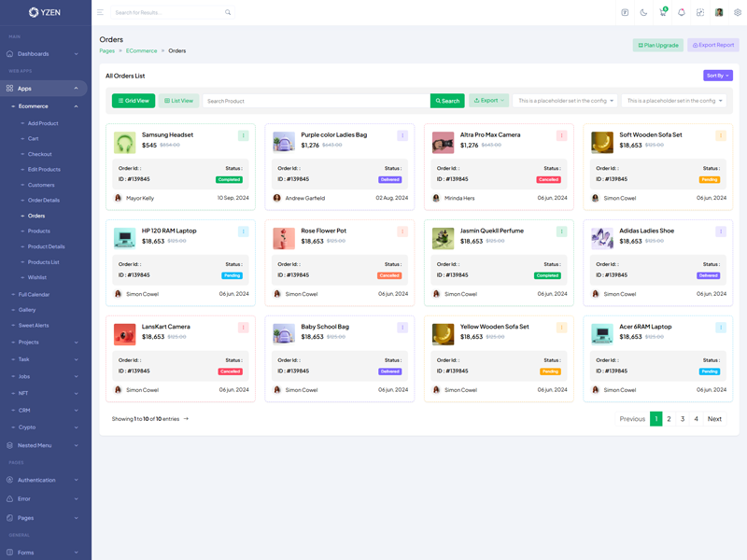747x560 pixels.
Task: Open options menu on Altra Pro Max Camera card
Action: [x=562, y=135]
